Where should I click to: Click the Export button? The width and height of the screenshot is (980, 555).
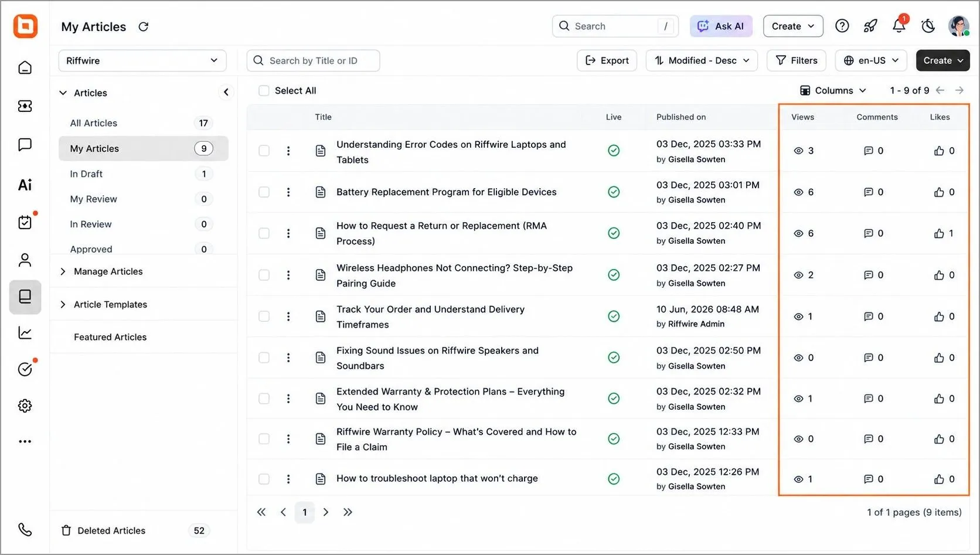tap(607, 60)
